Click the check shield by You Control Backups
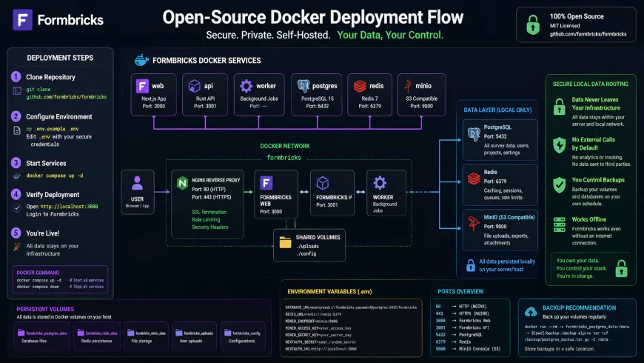644x363 pixels. 559,185
